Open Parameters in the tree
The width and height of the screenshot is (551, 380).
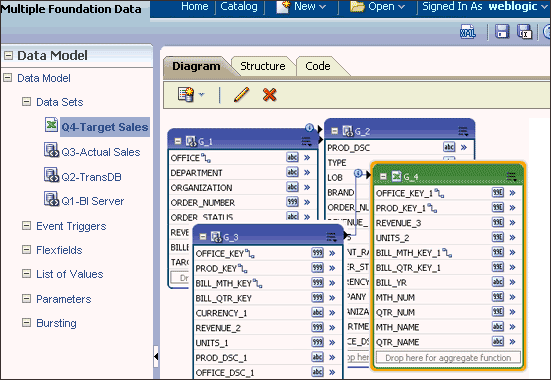(x=64, y=299)
